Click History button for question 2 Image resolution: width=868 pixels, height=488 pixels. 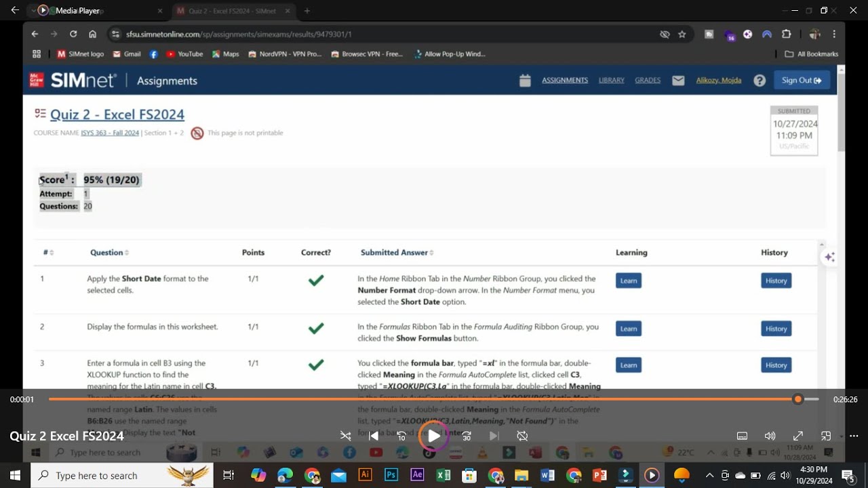(x=776, y=329)
